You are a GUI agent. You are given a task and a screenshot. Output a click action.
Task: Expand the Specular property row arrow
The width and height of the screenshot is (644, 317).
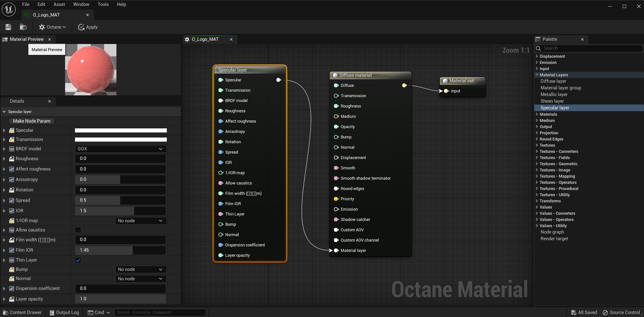pyautogui.click(x=4, y=130)
